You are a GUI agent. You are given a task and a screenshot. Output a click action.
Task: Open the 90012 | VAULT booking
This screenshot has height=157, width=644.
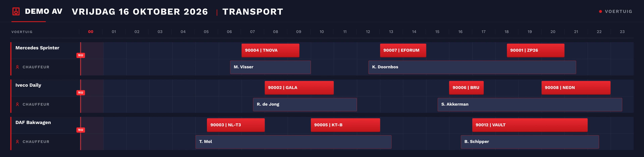pyautogui.click(x=530, y=125)
